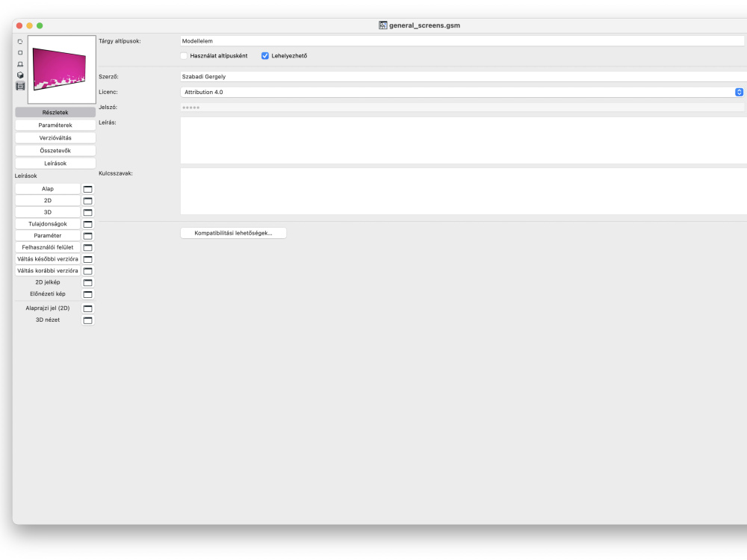Maximize the window with green button
This screenshot has width=747, height=560.
(40, 25)
